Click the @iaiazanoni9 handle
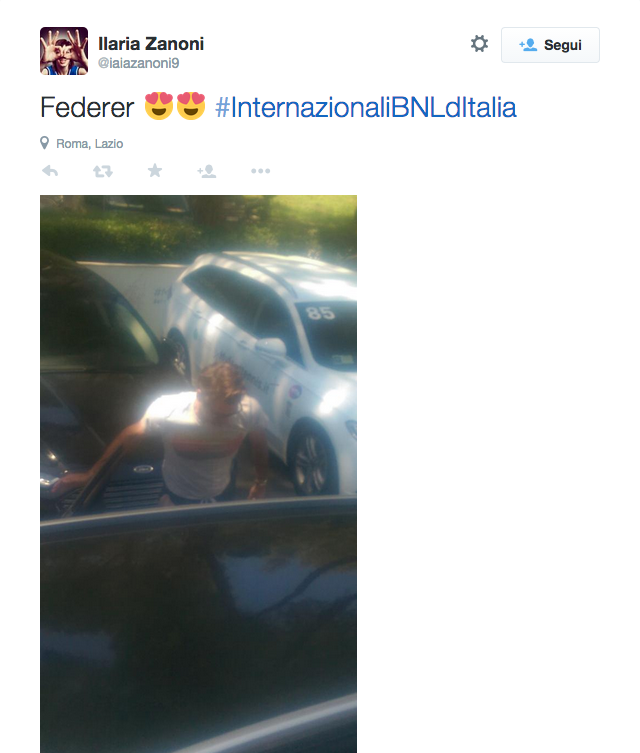Viewport: 640px width, 753px height. point(139,63)
